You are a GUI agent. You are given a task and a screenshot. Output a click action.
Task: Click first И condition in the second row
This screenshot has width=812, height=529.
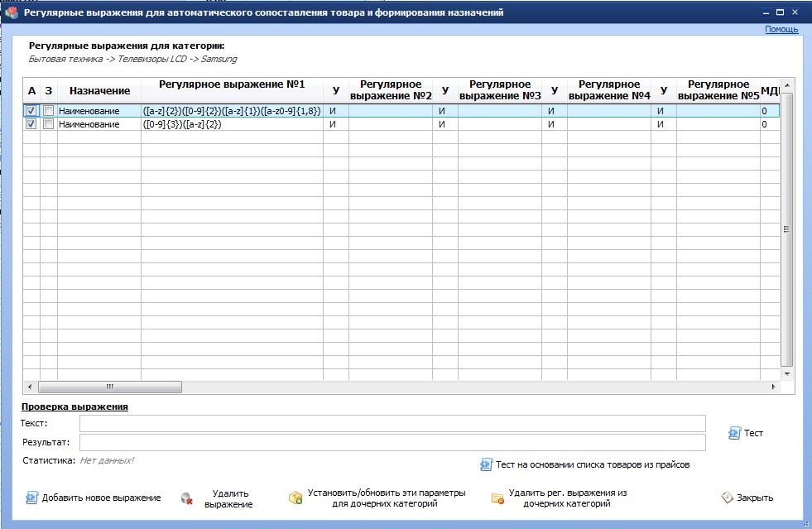(336, 124)
